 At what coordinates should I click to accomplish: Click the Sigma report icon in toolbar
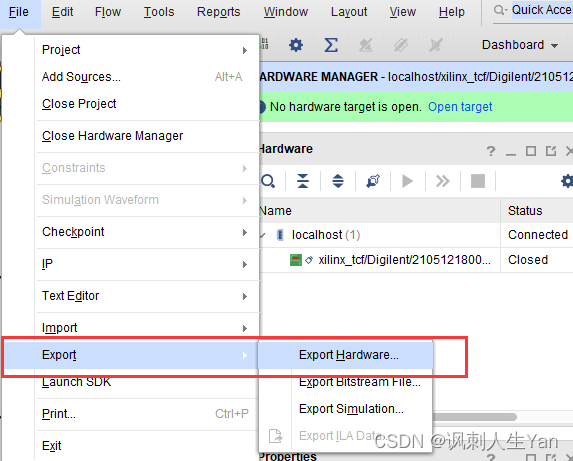point(331,45)
